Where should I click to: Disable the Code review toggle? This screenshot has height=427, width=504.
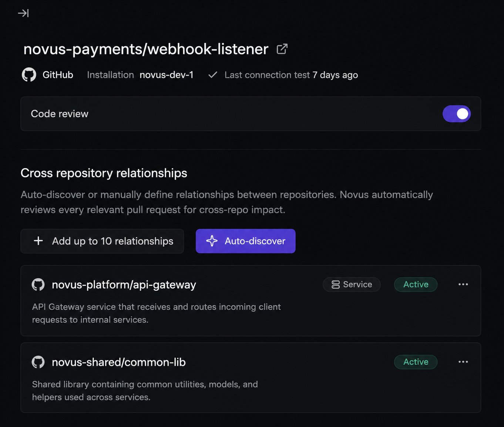(x=457, y=114)
